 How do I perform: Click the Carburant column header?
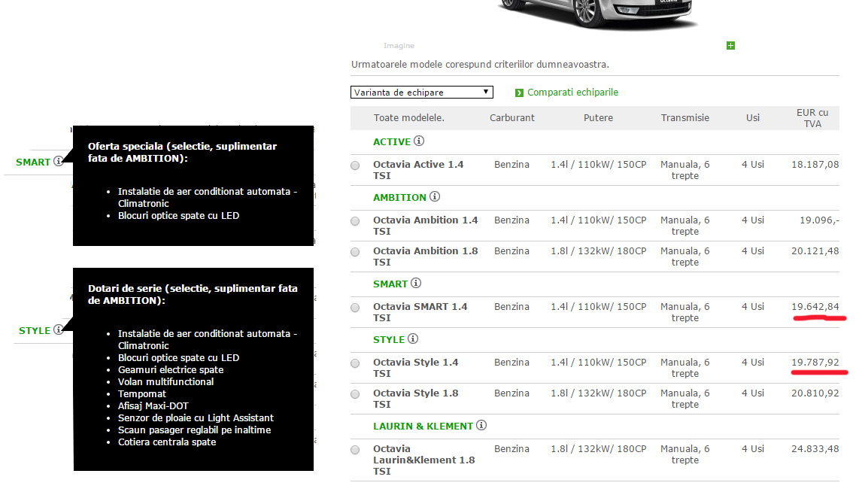tap(512, 118)
